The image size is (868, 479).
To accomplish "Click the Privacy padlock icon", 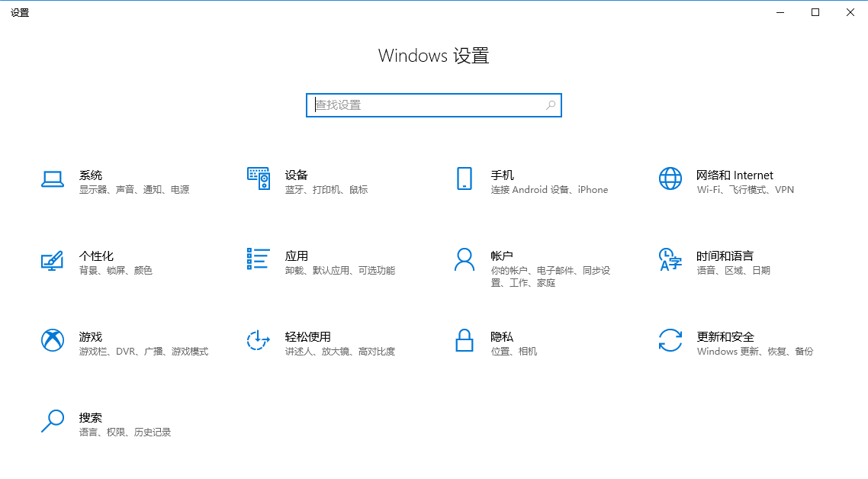I will 464,340.
